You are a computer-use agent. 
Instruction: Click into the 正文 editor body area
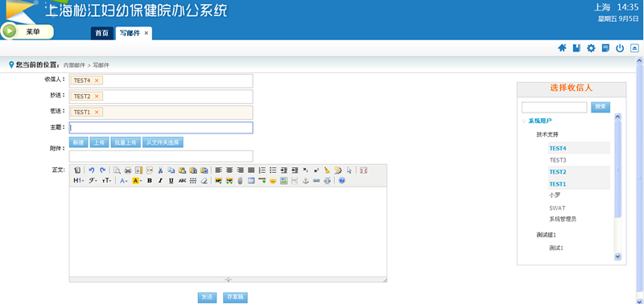point(228,232)
